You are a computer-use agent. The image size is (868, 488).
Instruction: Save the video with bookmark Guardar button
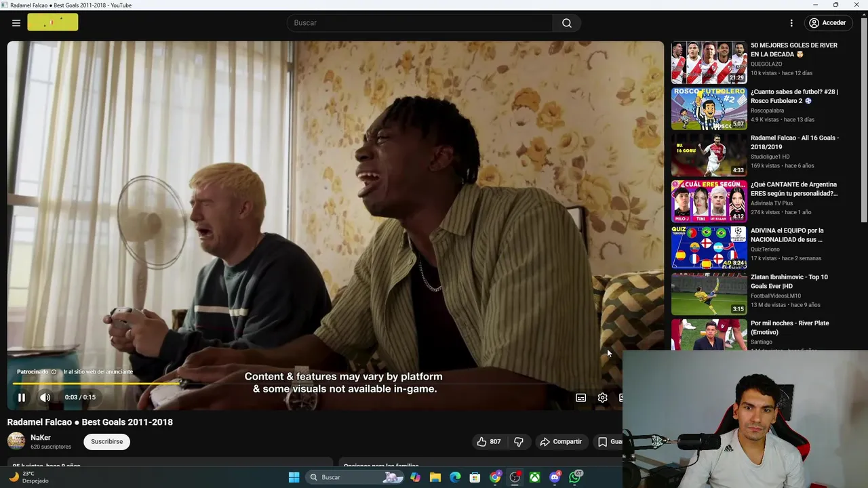pos(609,442)
